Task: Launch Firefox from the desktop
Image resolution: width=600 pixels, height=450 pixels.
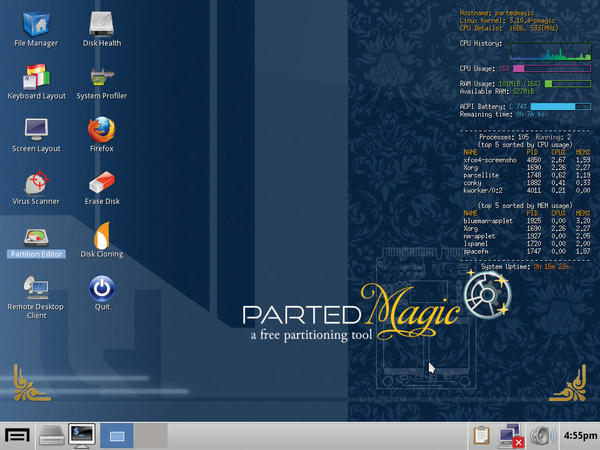Action: click(101, 135)
